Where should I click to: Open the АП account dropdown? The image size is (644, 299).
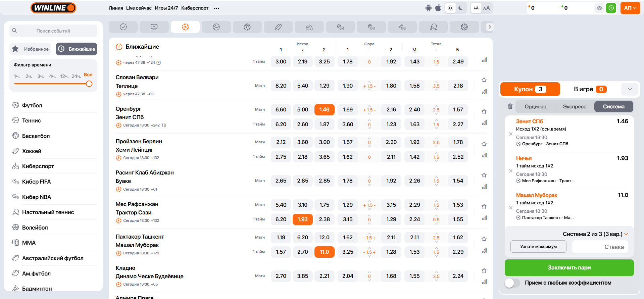[630, 8]
